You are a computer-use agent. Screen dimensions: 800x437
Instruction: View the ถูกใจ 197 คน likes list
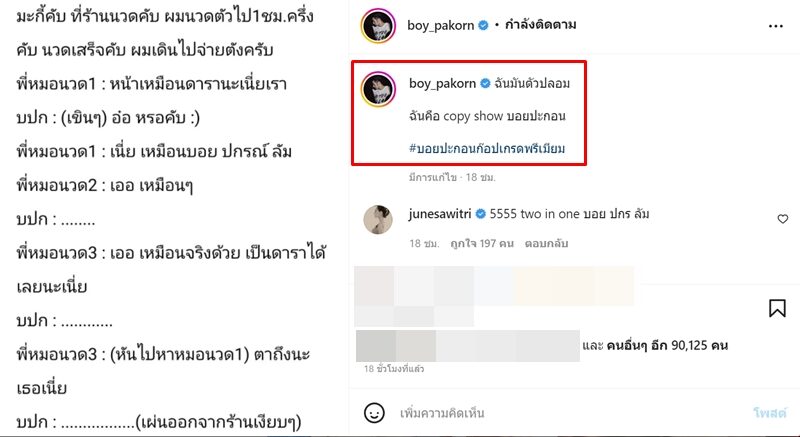coord(481,244)
